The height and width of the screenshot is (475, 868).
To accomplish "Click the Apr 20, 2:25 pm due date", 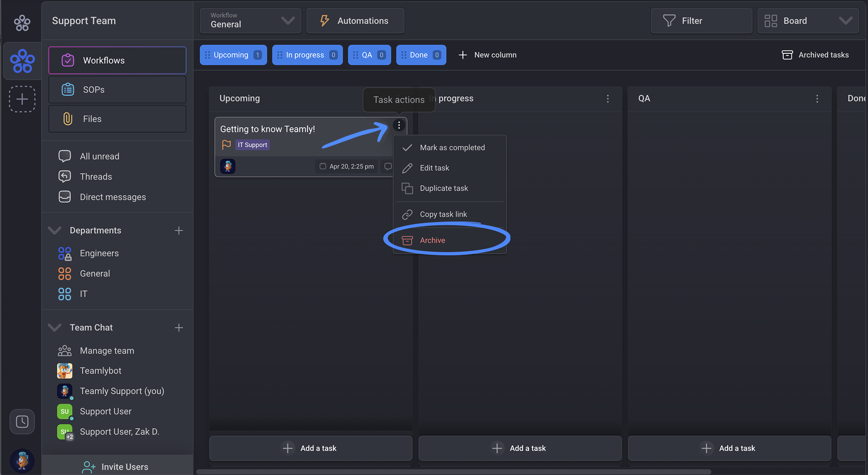I will (346, 166).
